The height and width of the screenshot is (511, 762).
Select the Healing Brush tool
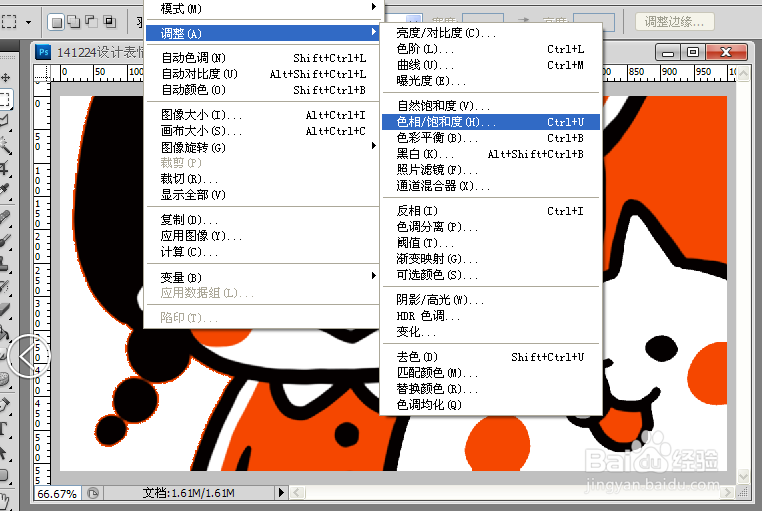(x=5, y=218)
